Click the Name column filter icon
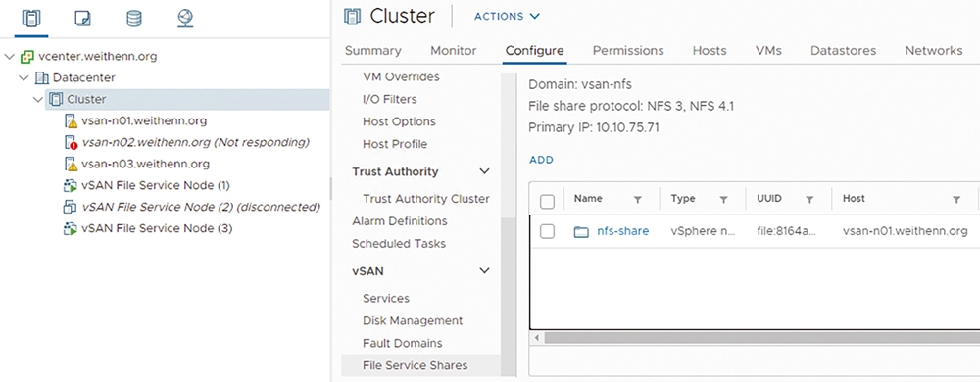This screenshot has width=980, height=382. [638, 200]
